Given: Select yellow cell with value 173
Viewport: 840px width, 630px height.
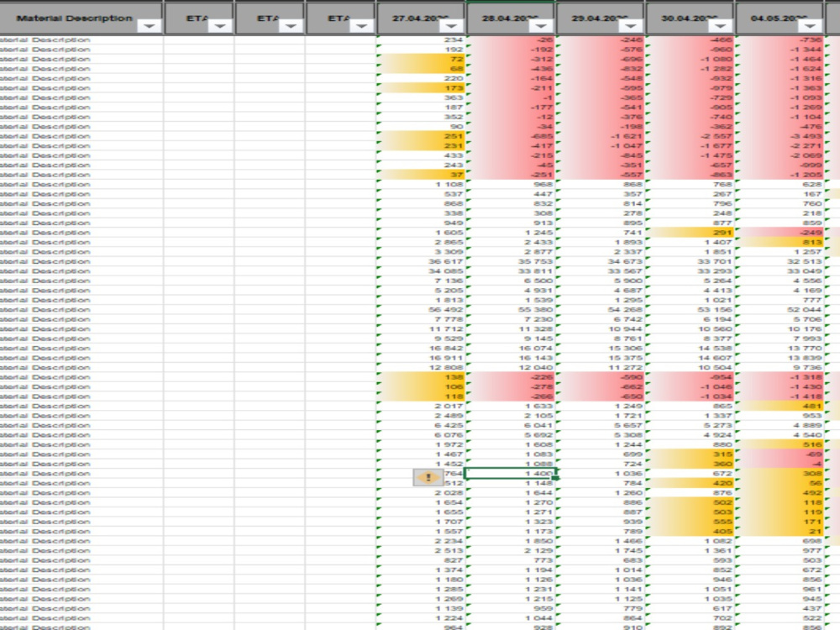Looking at the screenshot, I should pos(421,88).
